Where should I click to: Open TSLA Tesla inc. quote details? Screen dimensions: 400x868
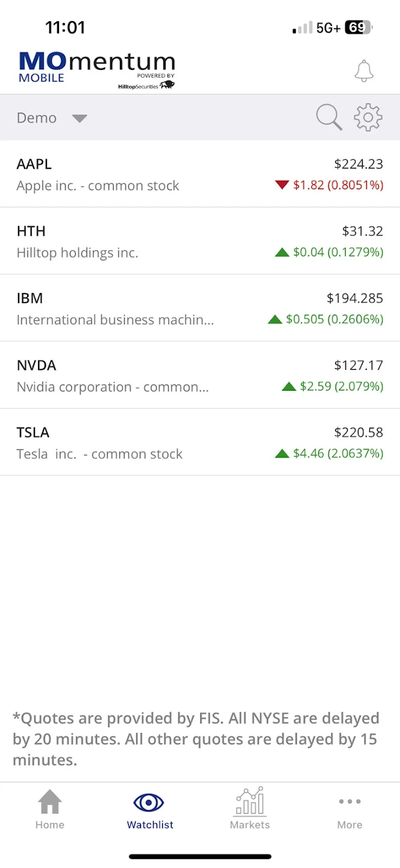click(200, 442)
